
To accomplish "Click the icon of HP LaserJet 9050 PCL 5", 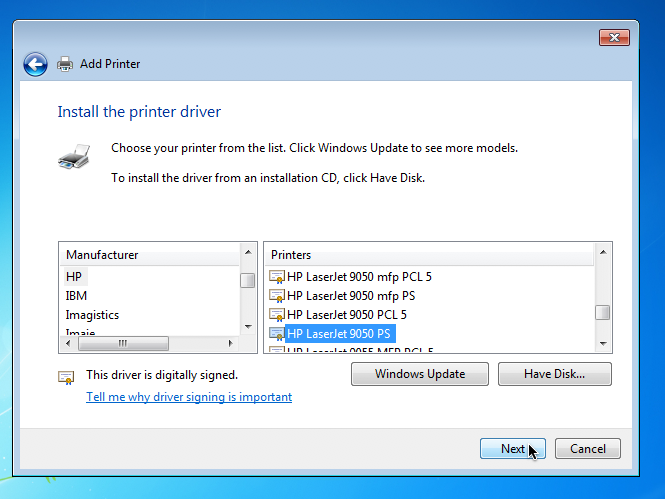I will click(x=277, y=315).
